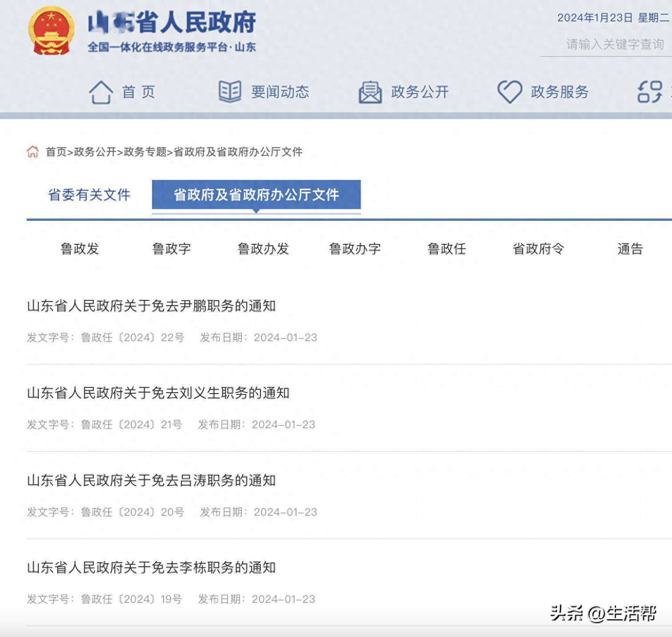Open the notice removing 李栋 from office

coord(151,567)
